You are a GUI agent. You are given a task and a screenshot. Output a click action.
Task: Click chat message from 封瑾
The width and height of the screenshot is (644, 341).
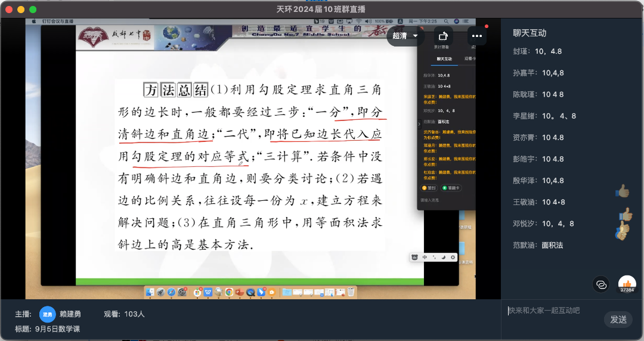click(537, 51)
